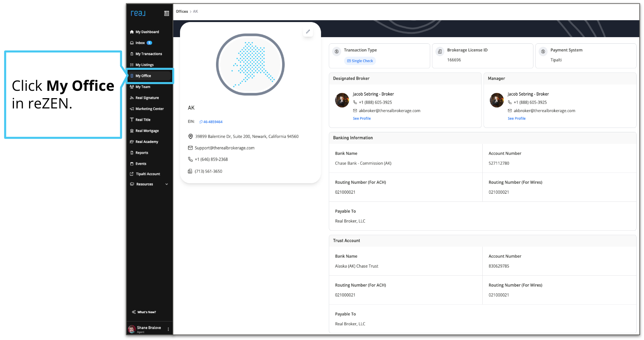Click the Single Check tag

click(360, 61)
